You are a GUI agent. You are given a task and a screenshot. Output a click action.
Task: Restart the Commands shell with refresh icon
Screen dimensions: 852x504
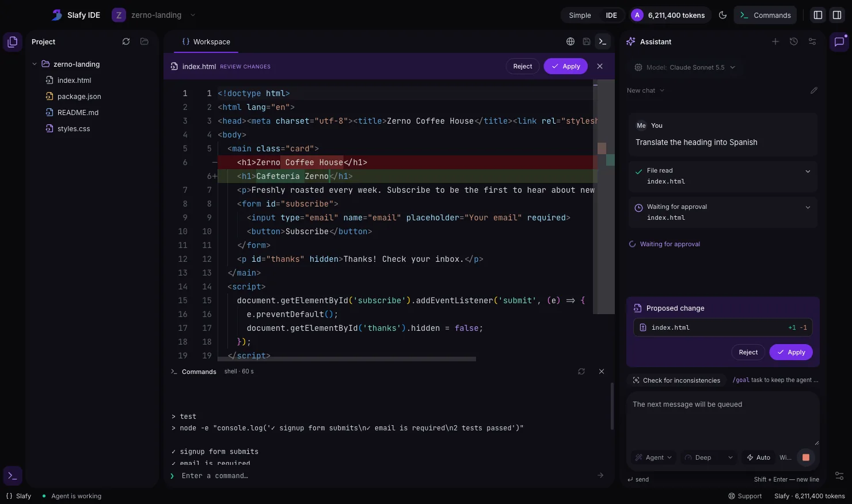[581, 372]
